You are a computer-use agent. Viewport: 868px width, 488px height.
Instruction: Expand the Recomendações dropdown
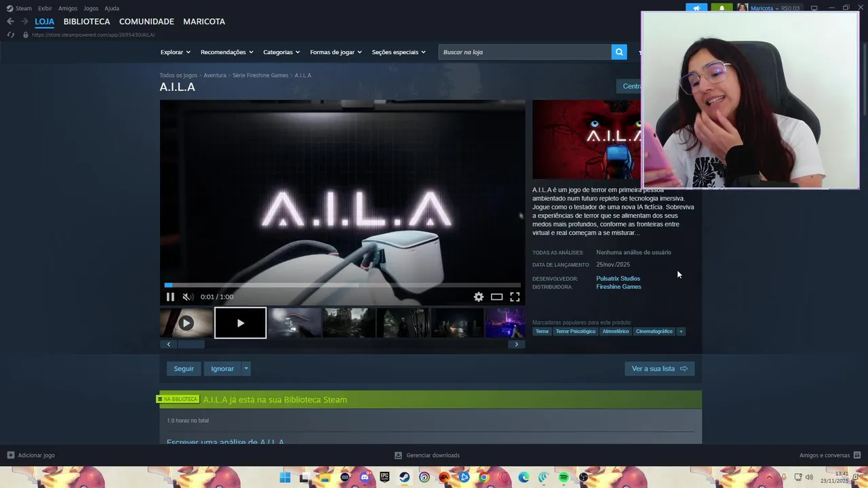click(x=227, y=52)
